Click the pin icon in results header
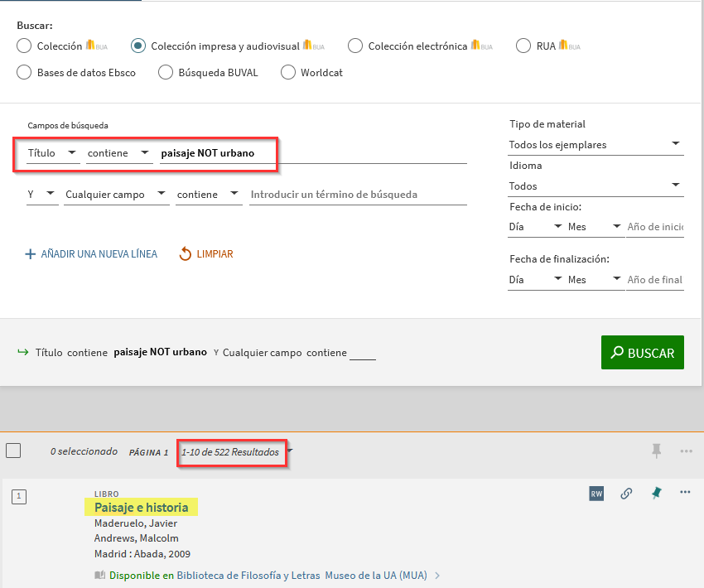Image resolution: width=704 pixels, height=588 pixels. (x=657, y=451)
